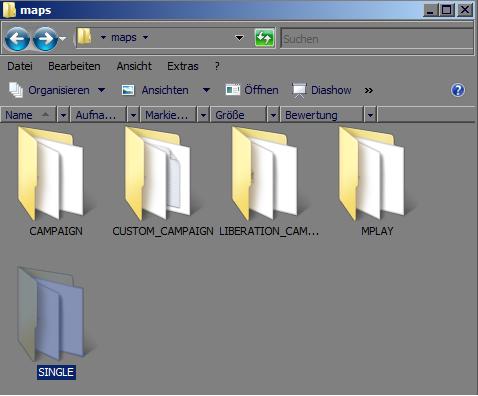Select the CUSTOM_CAMPAIGN folder icon
Viewport: 478px width, 396px height.
(158, 173)
